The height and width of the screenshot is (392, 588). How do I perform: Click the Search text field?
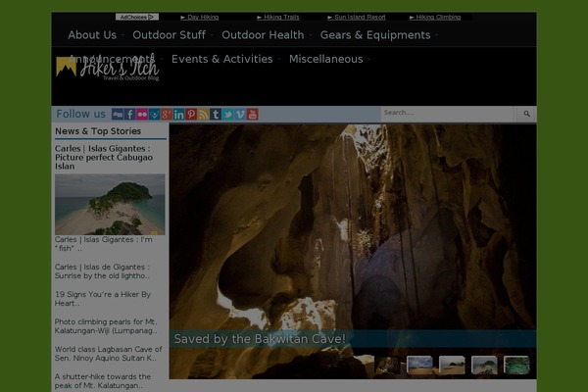pos(448,114)
